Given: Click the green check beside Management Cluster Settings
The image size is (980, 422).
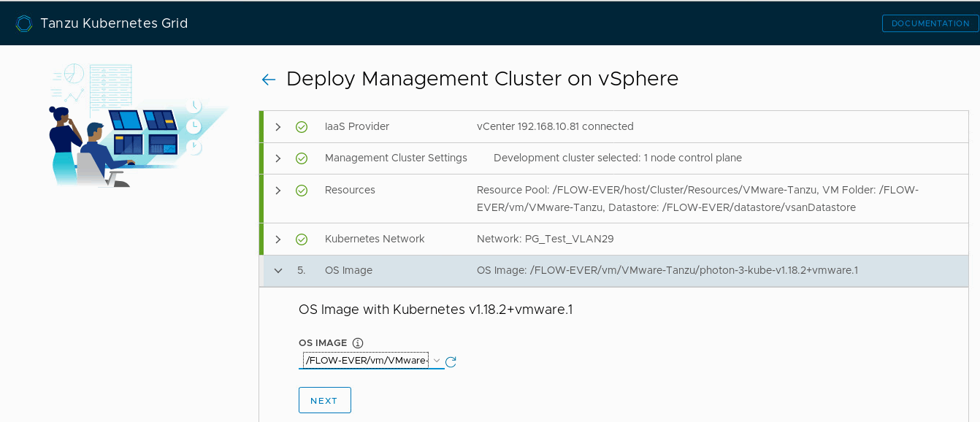Looking at the screenshot, I should 302,158.
